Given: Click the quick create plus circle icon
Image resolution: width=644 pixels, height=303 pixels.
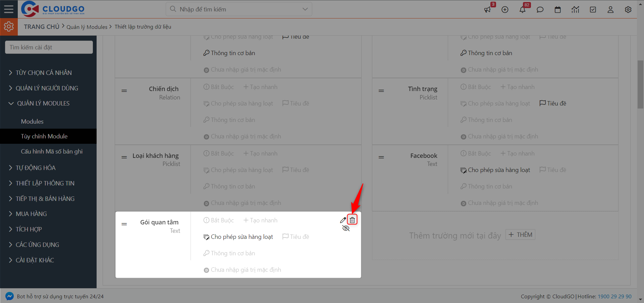Looking at the screenshot, I should click(505, 10).
